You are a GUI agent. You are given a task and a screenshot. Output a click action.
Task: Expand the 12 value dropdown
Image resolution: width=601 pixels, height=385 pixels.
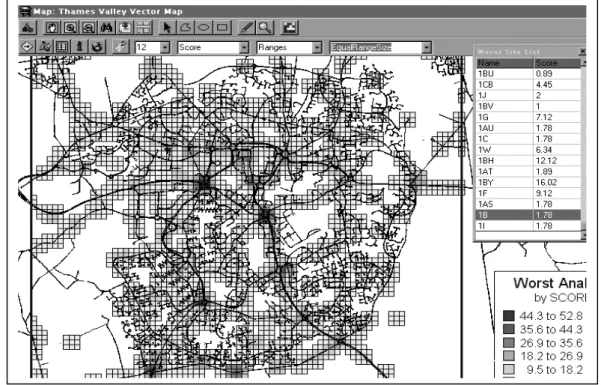(x=165, y=48)
